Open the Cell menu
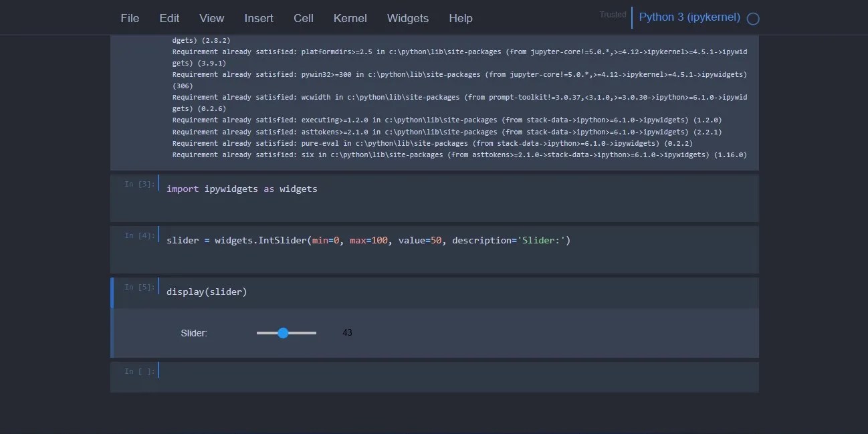The image size is (868, 434). [x=304, y=18]
